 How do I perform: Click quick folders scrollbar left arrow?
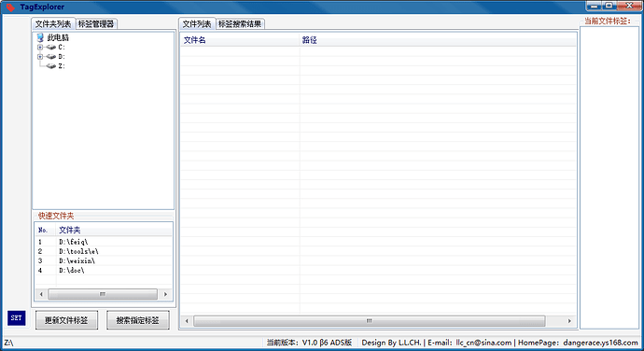click(x=41, y=294)
